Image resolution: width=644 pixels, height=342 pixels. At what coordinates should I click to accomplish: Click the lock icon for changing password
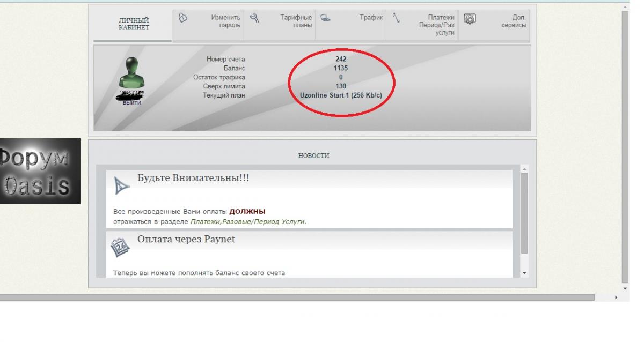click(x=182, y=18)
